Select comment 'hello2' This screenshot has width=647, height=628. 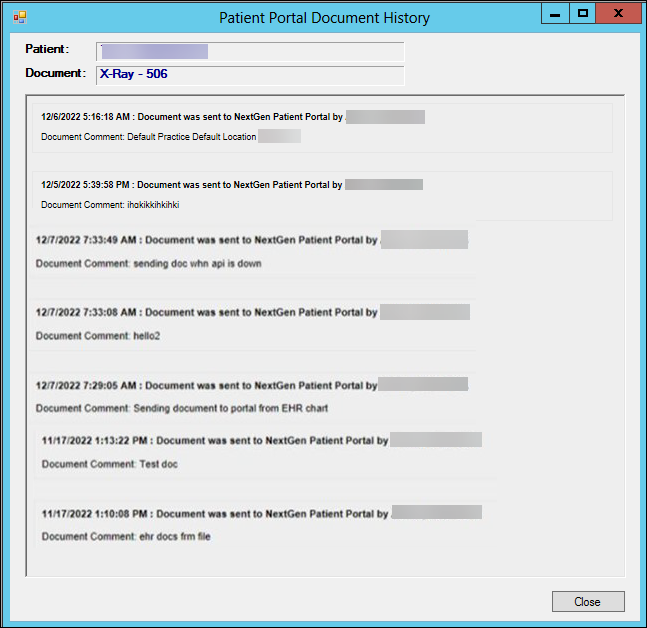coord(146,336)
